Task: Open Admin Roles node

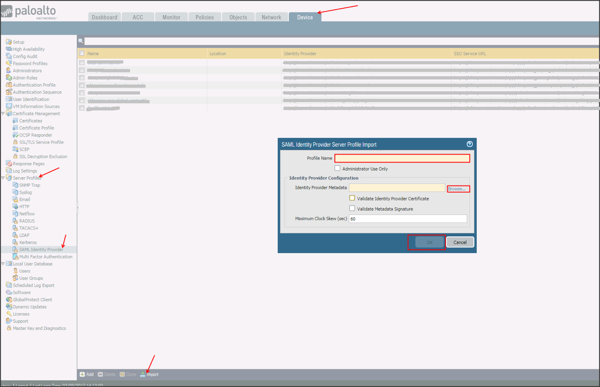Action: click(25, 78)
